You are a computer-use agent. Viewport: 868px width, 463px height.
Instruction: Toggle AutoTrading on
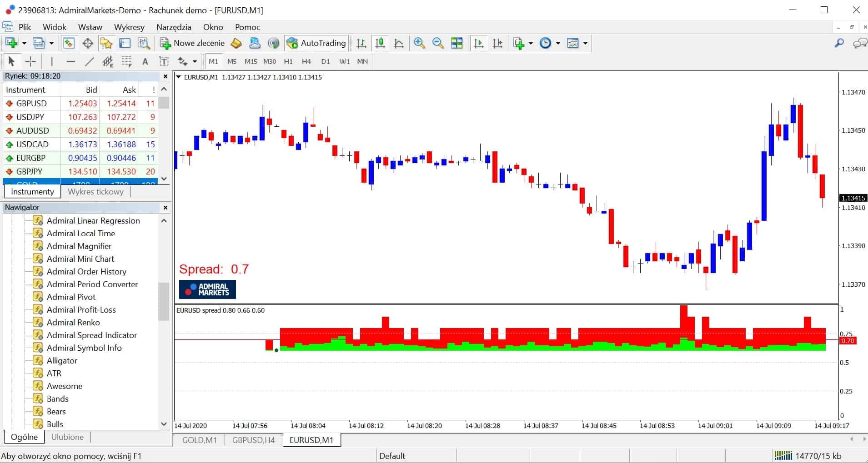coord(316,43)
